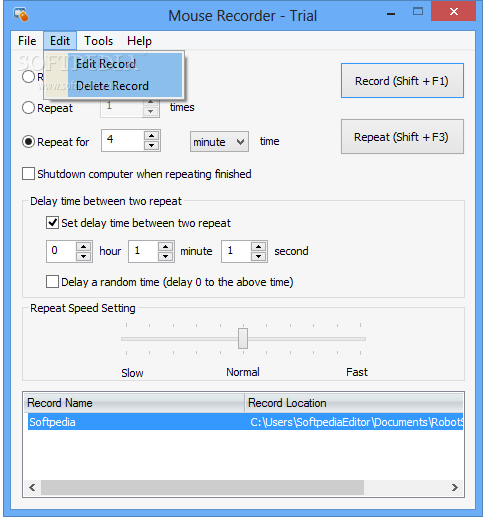Screen dimensions: 483x517
Task: Open the File menu
Action: (27, 41)
